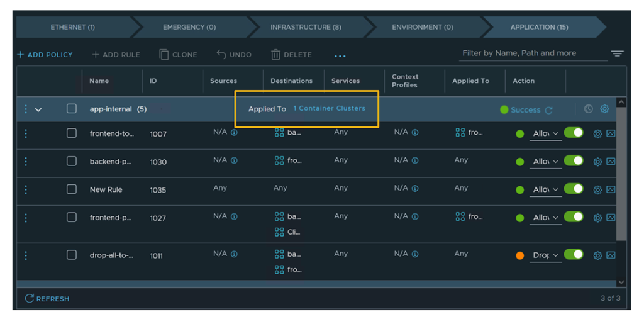Open statistics graph icon for rule 1007
Viewport: 644px width, 319px height.
(x=611, y=133)
